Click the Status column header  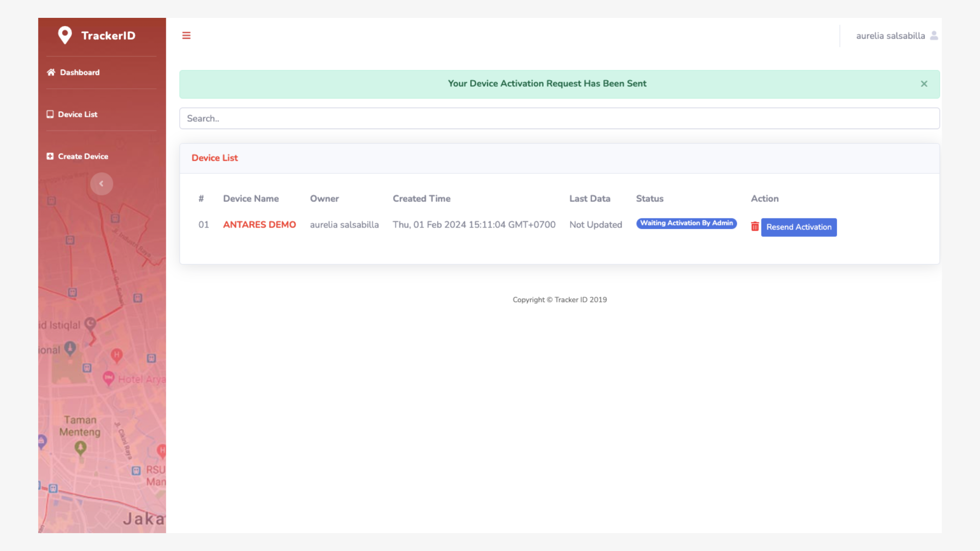[x=649, y=198]
